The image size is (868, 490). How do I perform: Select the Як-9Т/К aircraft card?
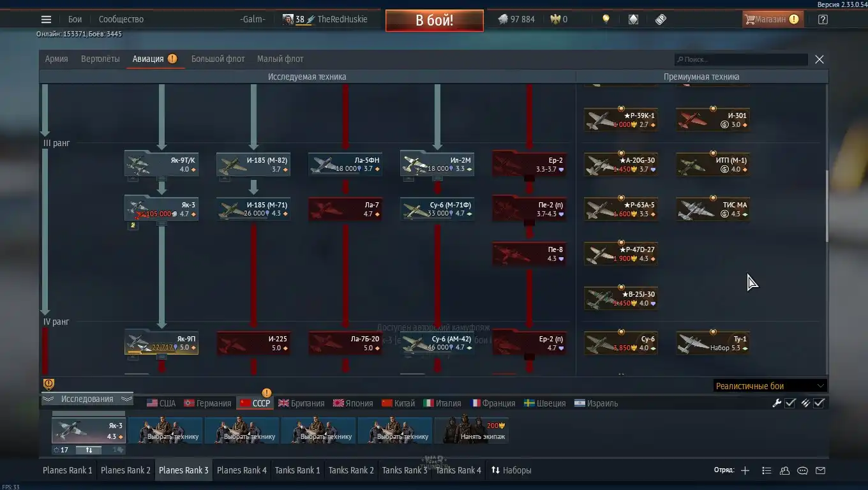tap(161, 164)
